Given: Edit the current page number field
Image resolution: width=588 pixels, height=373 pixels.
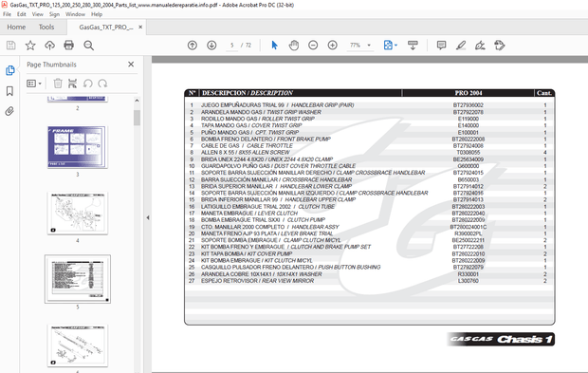Looking at the screenshot, I should coord(232,46).
